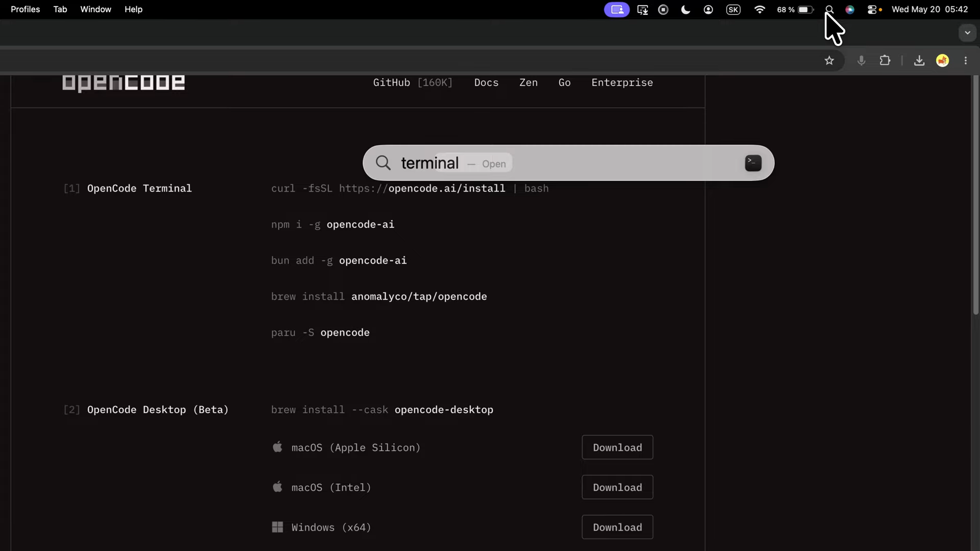Open the Profiles menu

tap(26, 10)
